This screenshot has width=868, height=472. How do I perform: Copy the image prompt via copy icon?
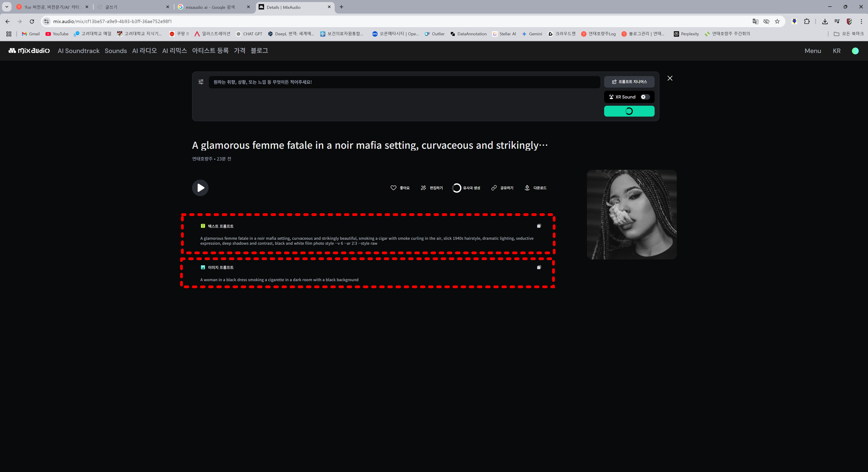539,267
